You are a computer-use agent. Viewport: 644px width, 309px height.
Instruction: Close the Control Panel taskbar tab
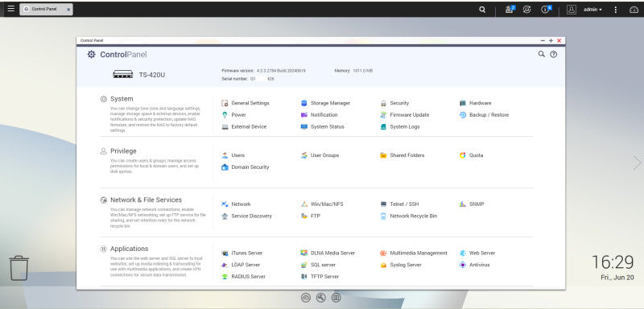pyautogui.click(x=68, y=10)
